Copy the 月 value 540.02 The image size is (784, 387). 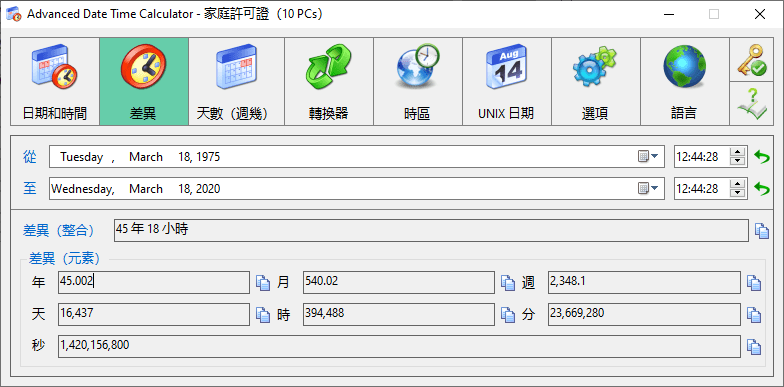(508, 282)
